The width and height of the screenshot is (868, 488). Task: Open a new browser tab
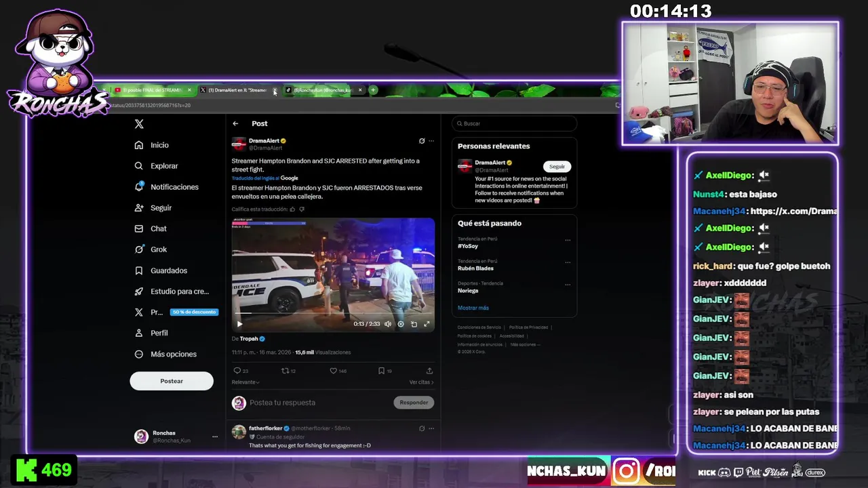point(373,90)
